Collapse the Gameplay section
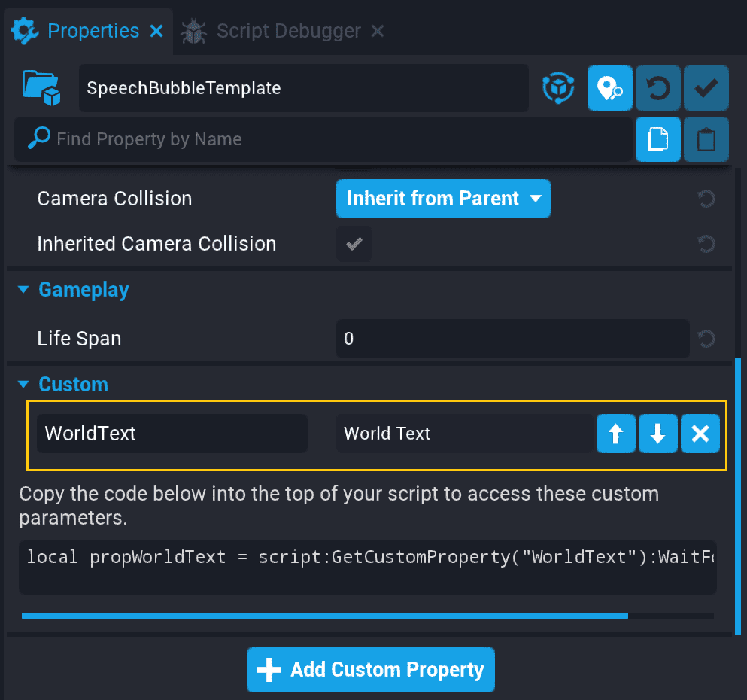 pyautogui.click(x=23, y=290)
